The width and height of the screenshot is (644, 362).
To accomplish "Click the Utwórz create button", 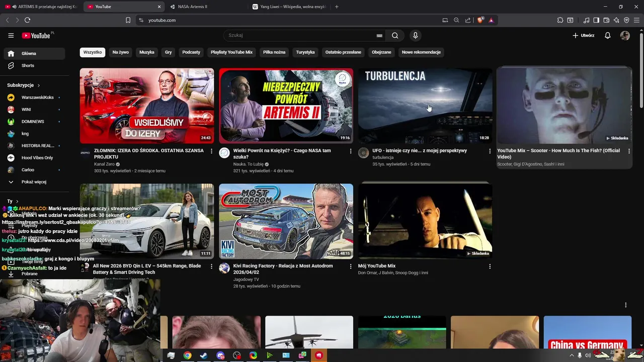I will pyautogui.click(x=583, y=35).
